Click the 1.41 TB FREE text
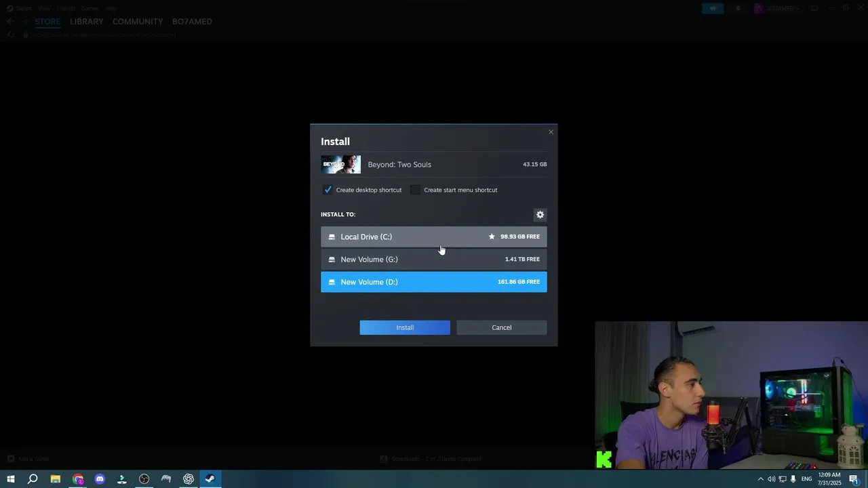 [x=522, y=260]
